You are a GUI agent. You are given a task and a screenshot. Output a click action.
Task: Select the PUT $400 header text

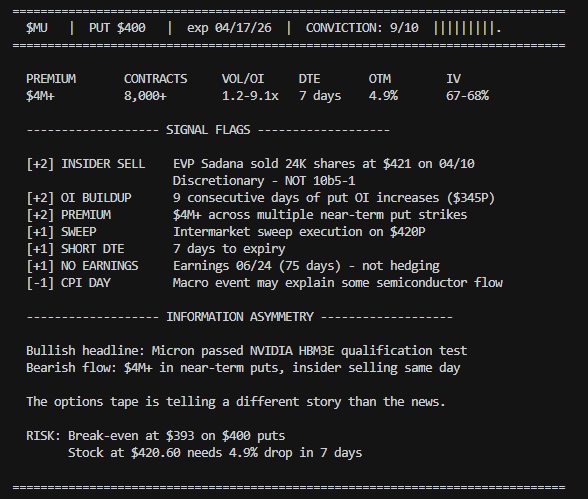[x=117, y=28]
